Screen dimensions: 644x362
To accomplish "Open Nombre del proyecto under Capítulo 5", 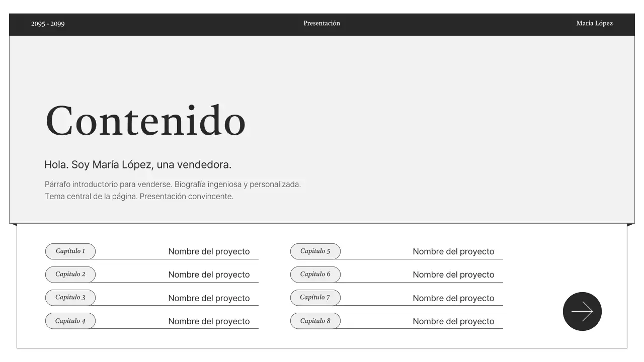I will [453, 251].
